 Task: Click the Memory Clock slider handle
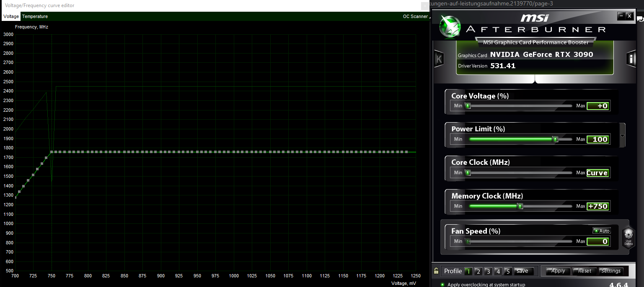click(x=520, y=206)
